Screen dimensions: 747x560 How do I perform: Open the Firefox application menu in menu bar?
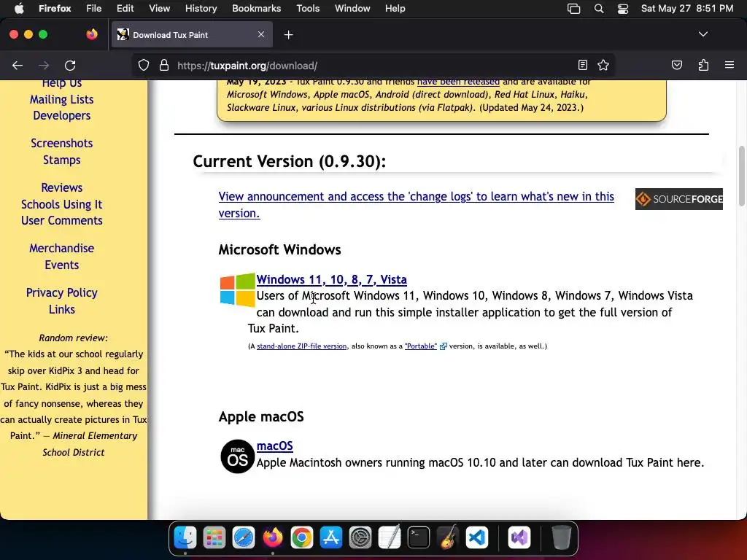tap(55, 9)
